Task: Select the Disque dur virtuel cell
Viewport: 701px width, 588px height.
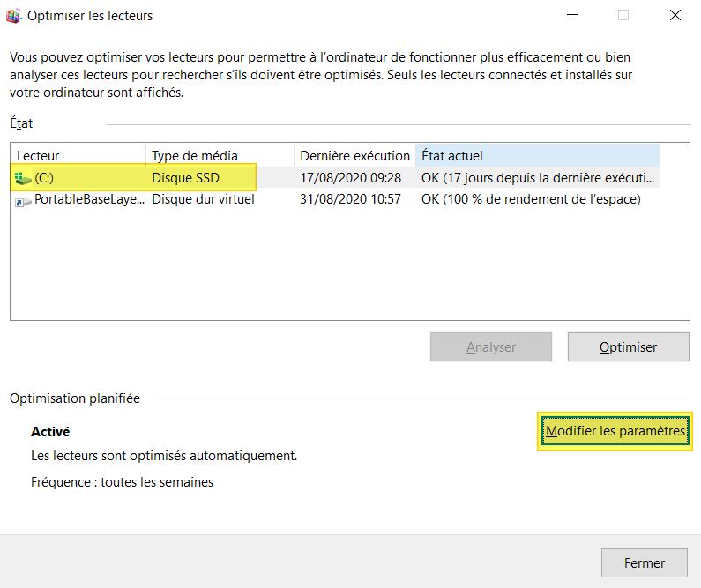Action: tap(203, 199)
